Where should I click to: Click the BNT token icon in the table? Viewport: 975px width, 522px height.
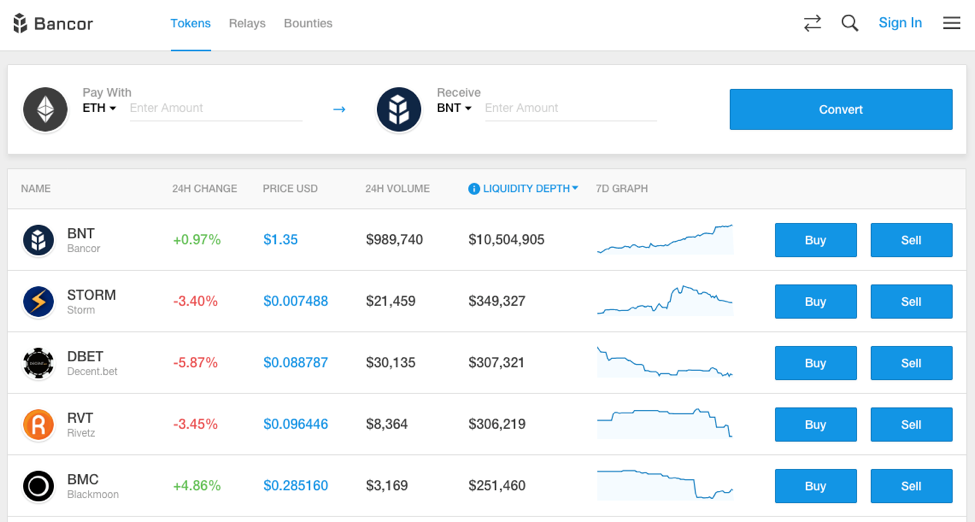(39, 240)
